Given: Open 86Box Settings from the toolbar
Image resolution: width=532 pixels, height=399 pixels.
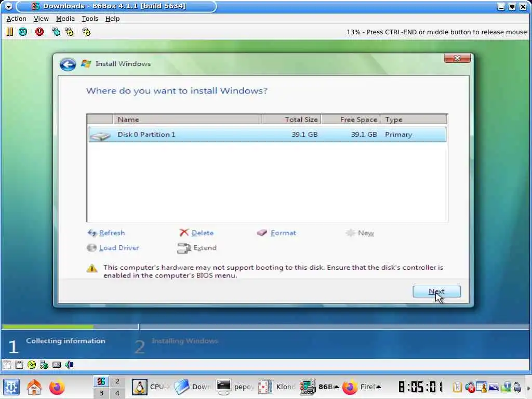Looking at the screenshot, I should click(x=86, y=32).
